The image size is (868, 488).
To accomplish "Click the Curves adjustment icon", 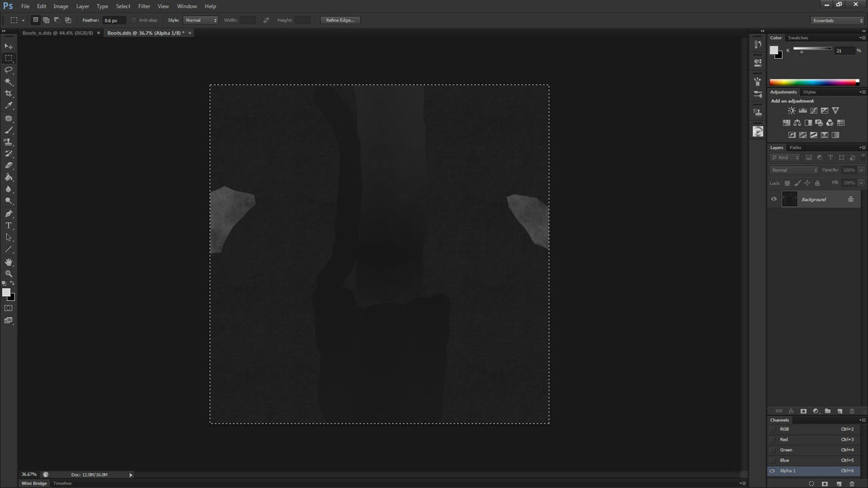I will [x=814, y=110].
